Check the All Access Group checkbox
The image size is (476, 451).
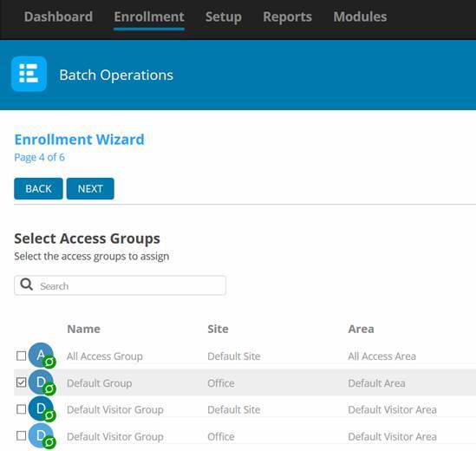[x=22, y=356]
